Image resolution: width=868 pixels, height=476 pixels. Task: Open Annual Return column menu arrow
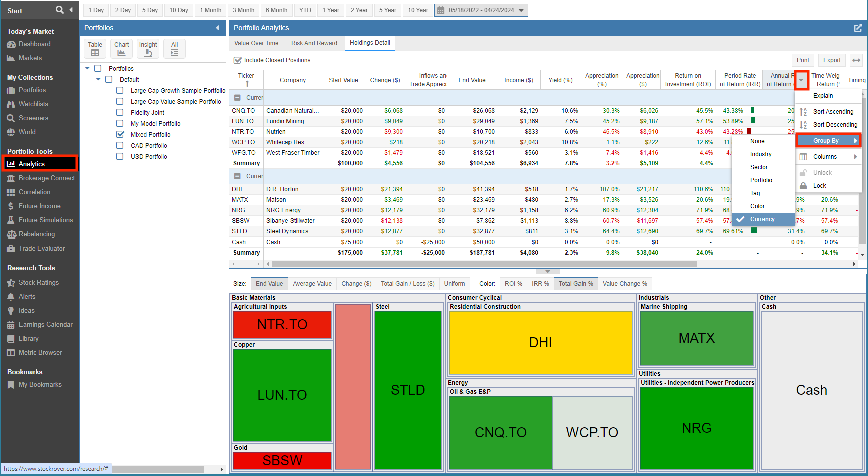pyautogui.click(x=801, y=80)
